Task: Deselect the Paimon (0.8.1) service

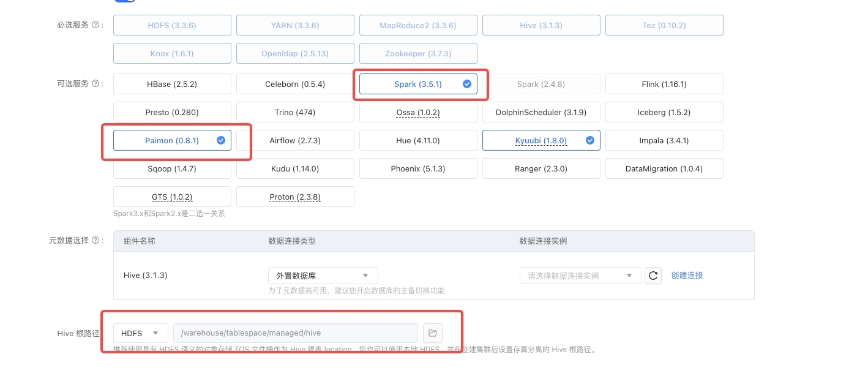Action: point(172,140)
